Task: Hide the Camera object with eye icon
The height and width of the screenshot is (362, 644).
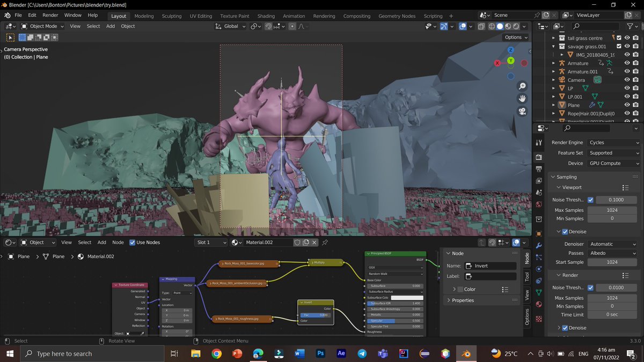Action: [627, 80]
